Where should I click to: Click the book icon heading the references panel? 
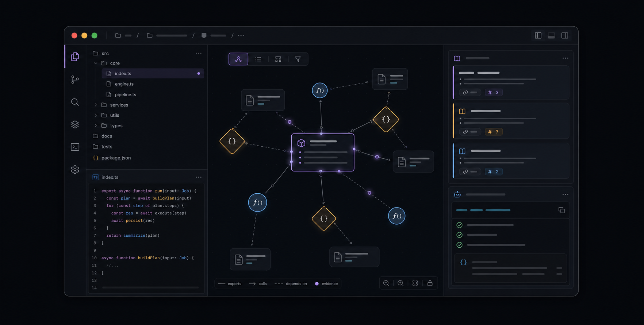tap(457, 58)
